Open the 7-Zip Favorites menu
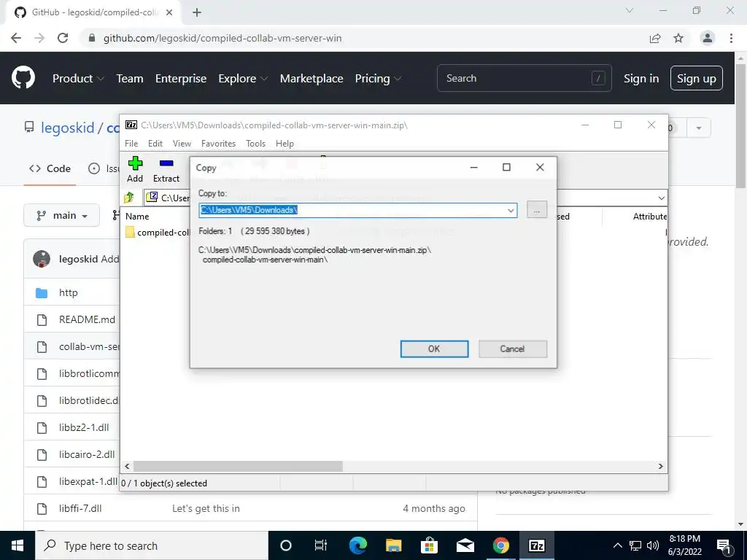Image resolution: width=747 pixels, height=560 pixels. [x=218, y=144]
